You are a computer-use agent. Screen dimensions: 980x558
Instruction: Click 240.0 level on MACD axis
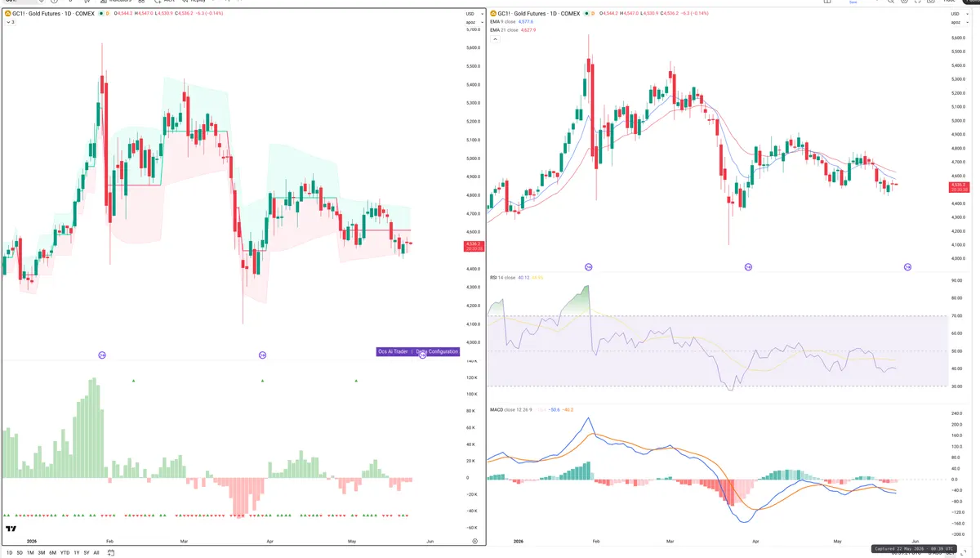pos(957,413)
